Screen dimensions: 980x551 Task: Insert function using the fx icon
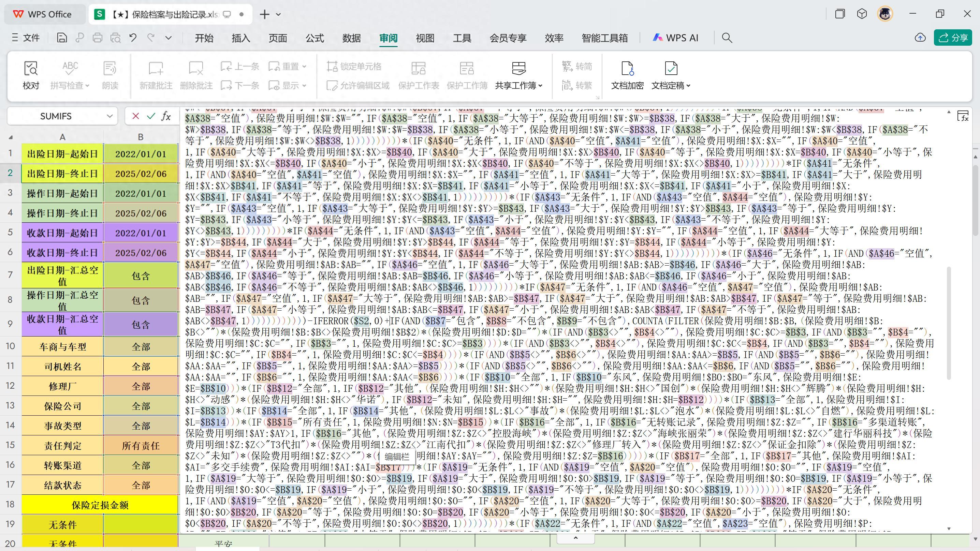(x=165, y=116)
